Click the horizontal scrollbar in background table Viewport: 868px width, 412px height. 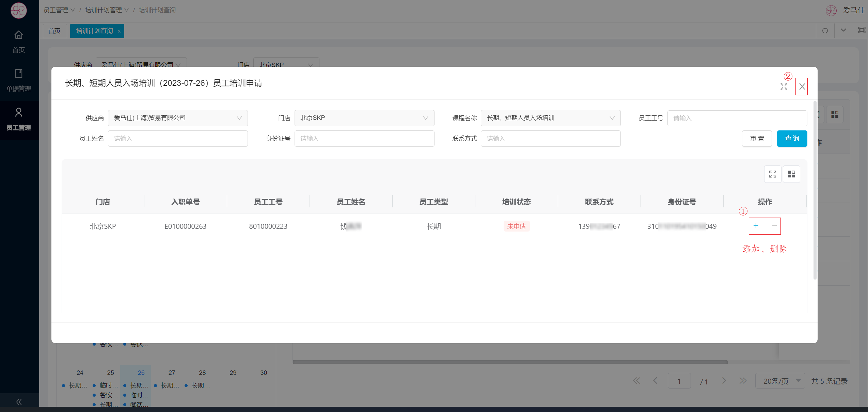pos(510,362)
